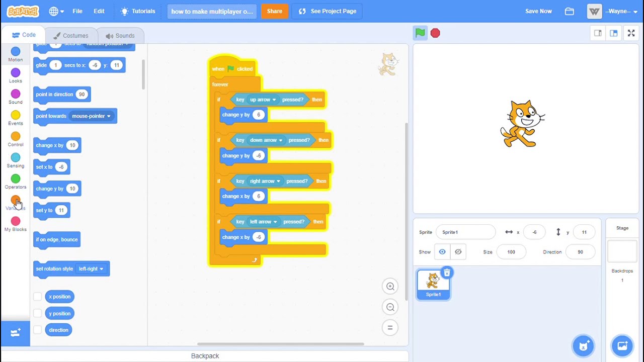Image resolution: width=644 pixels, height=362 pixels.
Task: Select the Motion block category
Action: 16,54
